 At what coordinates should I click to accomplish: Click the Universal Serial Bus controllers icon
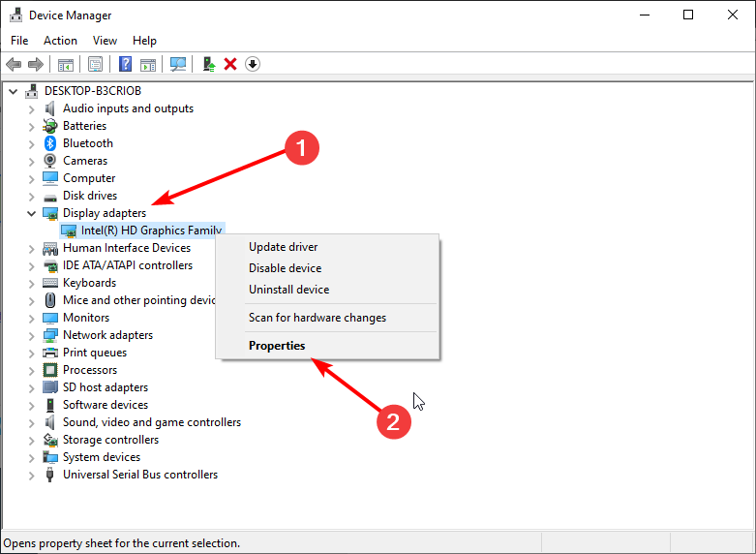50,475
